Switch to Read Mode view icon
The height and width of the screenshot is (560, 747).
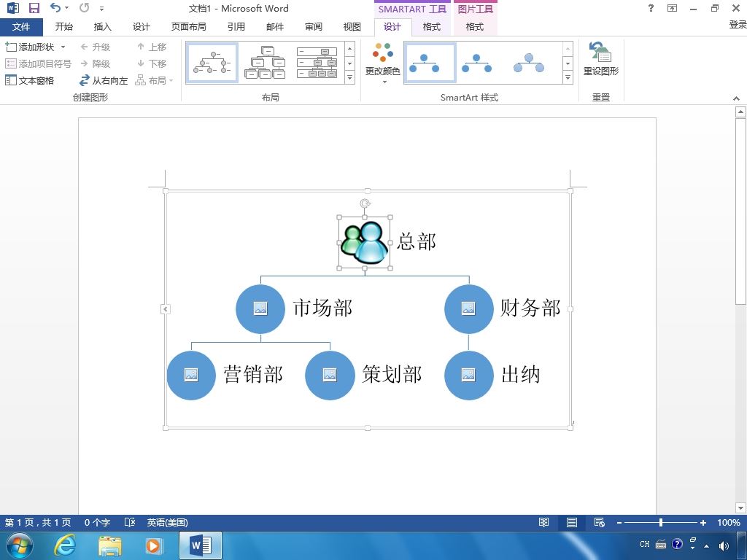(543, 522)
